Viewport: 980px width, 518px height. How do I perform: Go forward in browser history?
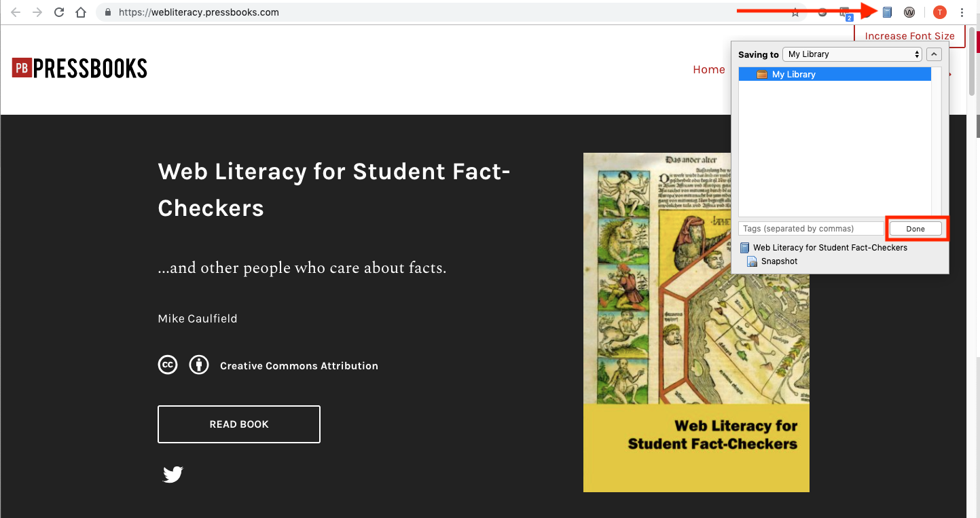point(37,12)
